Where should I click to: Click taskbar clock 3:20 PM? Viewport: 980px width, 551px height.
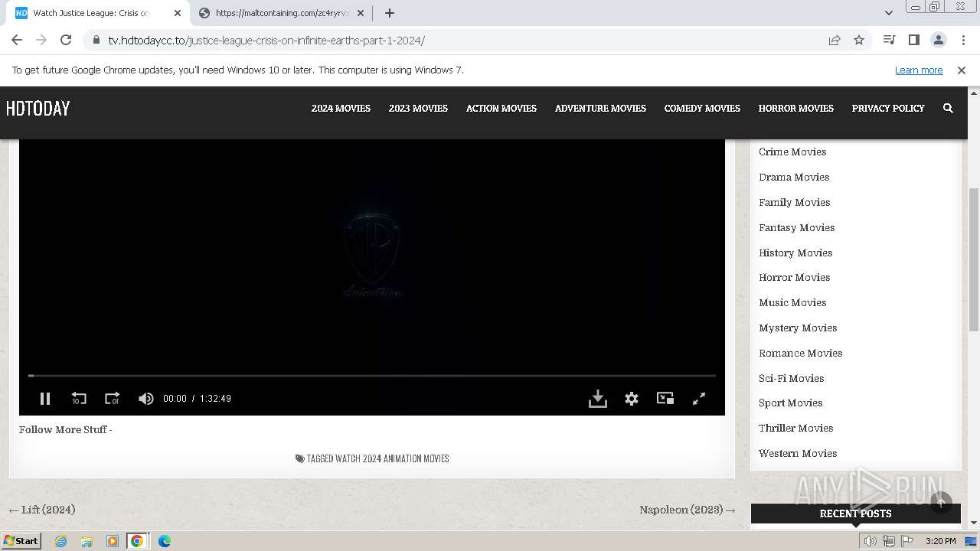tap(940, 541)
